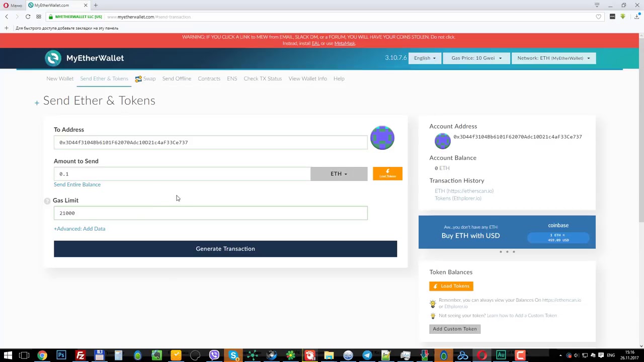
Task: Add page to bookmarks heart icon
Action: 598,17
